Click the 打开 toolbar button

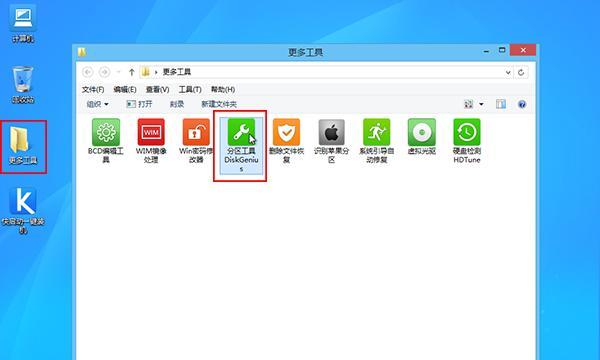(x=139, y=104)
